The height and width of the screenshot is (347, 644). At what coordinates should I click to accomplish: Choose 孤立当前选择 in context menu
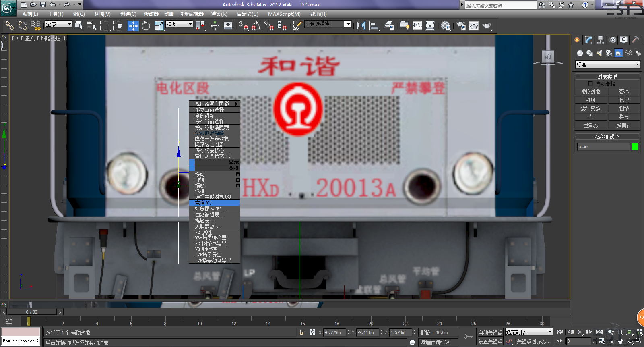click(215, 110)
